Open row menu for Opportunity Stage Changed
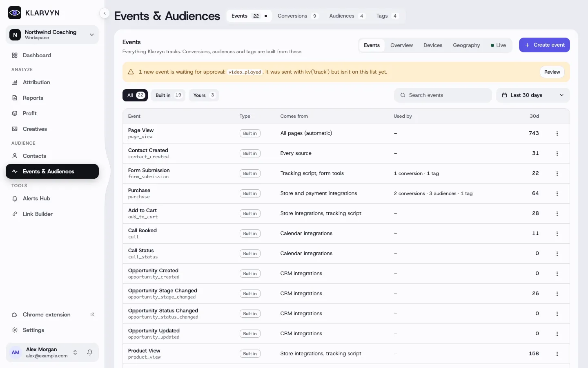The image size is (588, 368). click(x=557, y=294)
